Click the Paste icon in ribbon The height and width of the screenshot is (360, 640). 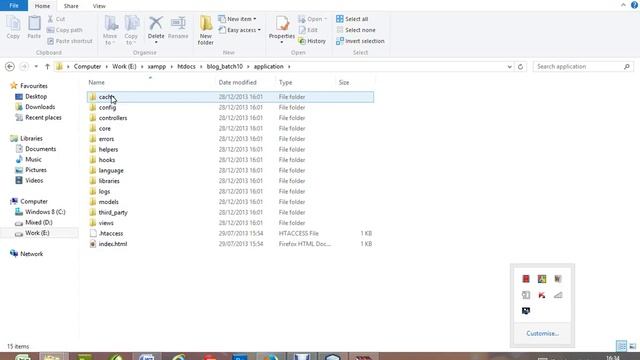[x=34, y=27]
